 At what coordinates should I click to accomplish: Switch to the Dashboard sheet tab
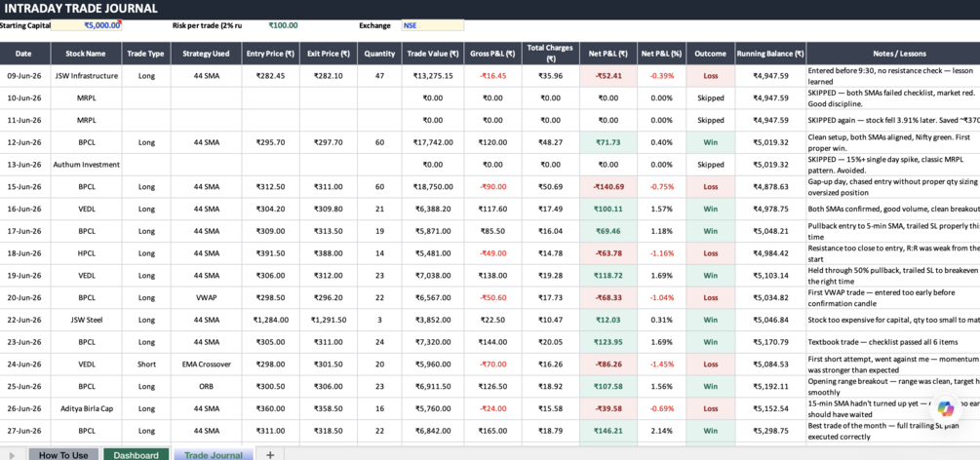click(136, 454)
